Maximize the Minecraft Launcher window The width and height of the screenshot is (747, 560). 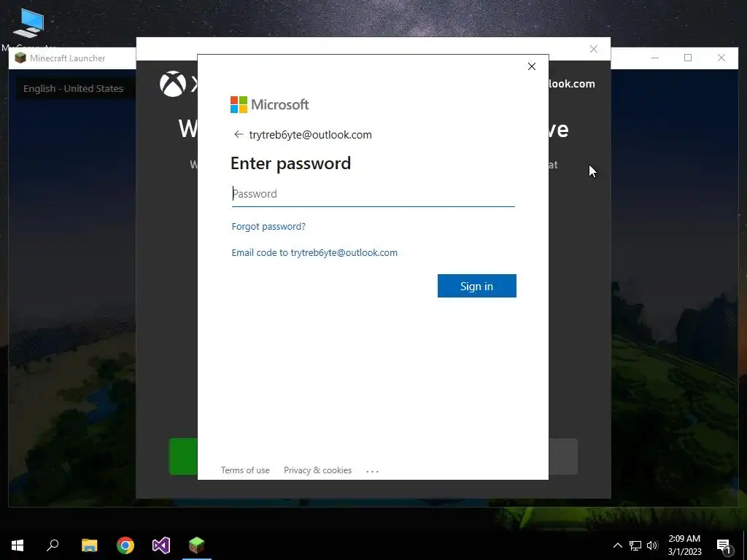click(x=688, y=58)
